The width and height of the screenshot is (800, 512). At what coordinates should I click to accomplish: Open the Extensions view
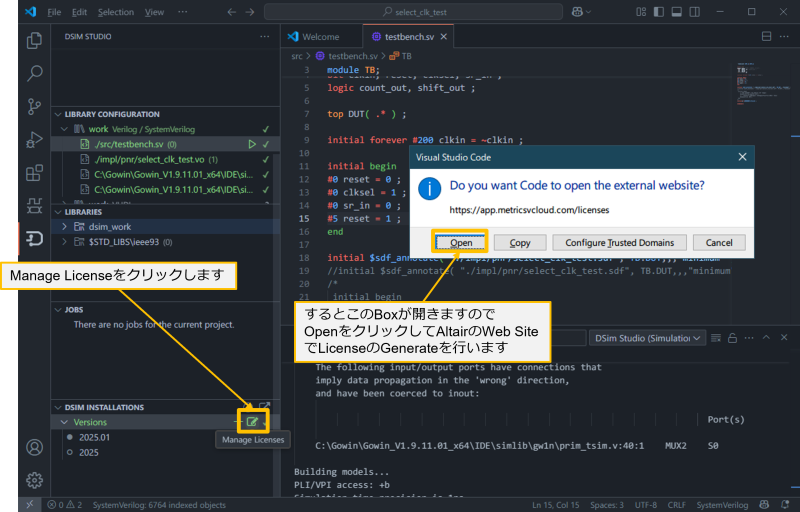pos(34,173)
